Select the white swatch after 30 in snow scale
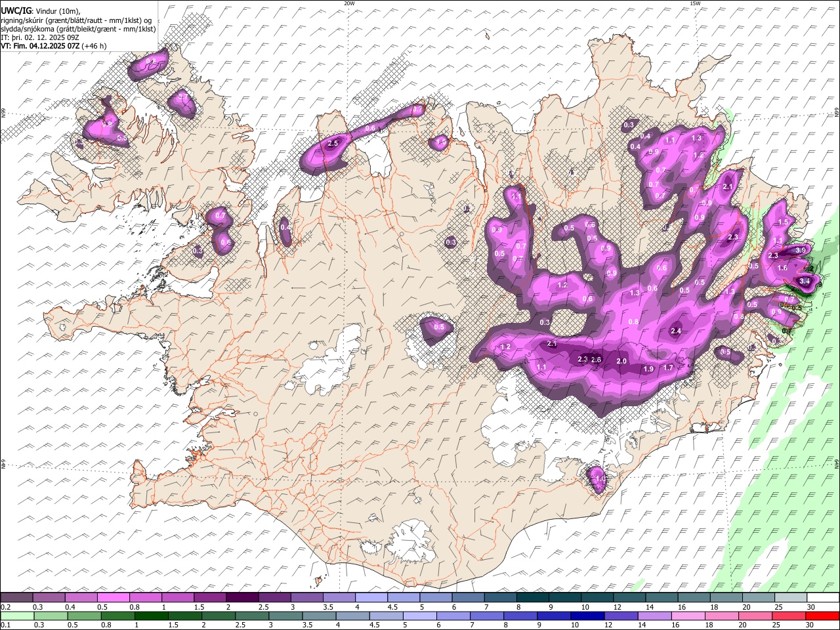 click(x=823, y=598)
